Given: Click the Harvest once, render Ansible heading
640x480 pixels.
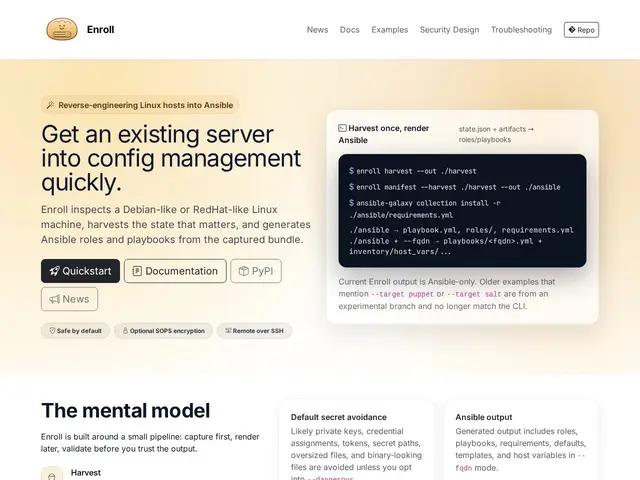Looking at the screenshot, I should [384, 134].
